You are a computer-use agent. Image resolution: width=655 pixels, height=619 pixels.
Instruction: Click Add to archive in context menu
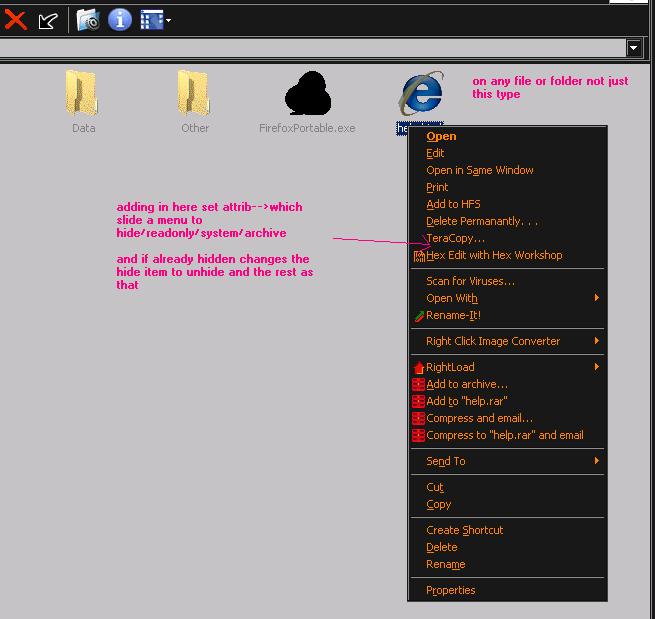[x=466, y=384]
